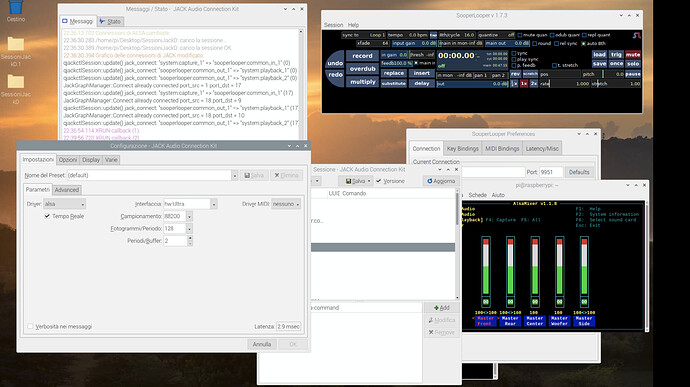
Task: Adjust the input gain slider
Action: pos(414,44)
